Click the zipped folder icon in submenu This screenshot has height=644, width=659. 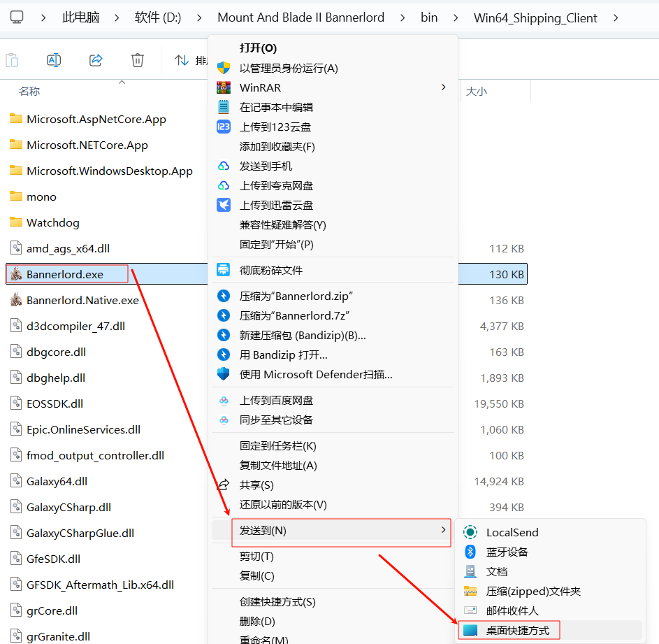tap(470, 591)
